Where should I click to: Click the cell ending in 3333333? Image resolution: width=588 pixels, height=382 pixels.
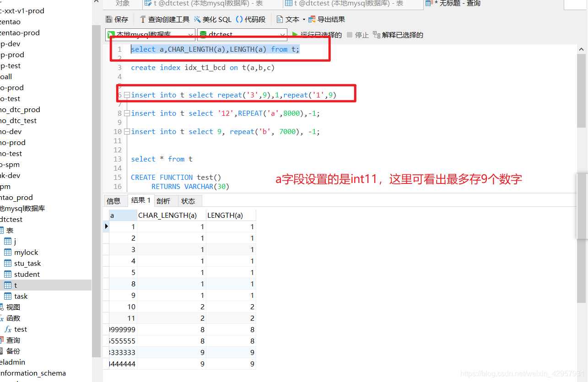[123, 352]
